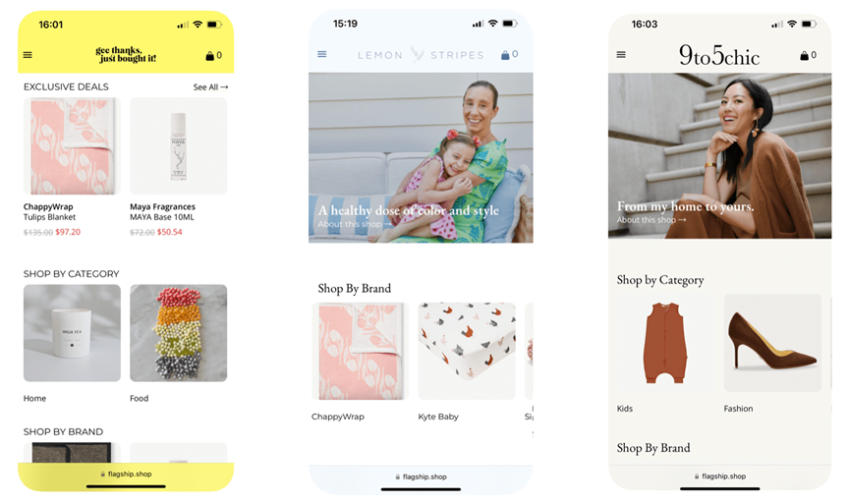Click See All for exclusive deals
The width and height of the screenshot is (850, 504).
(x=211, y=86)
